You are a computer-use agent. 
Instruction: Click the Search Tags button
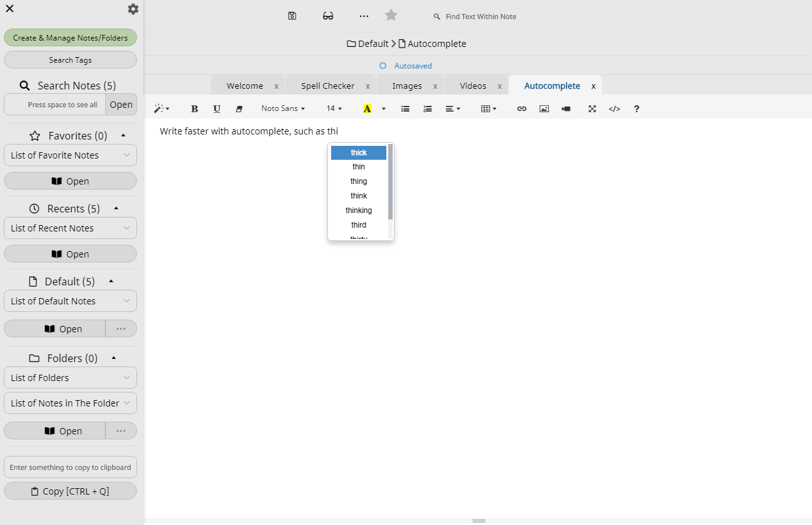(x=70, y=60)
